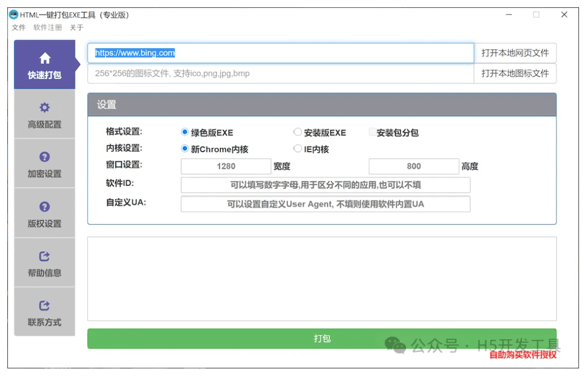This screenshot has height=392, width=588.
Task: Open the 文件 menu
Action: [x=19, y=28]
